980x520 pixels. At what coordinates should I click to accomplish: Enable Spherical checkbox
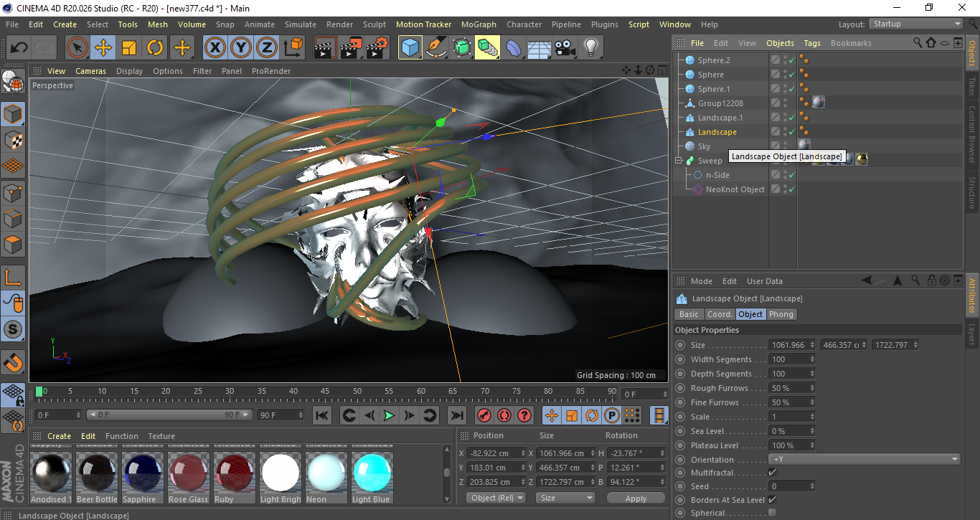click(772, 513)
